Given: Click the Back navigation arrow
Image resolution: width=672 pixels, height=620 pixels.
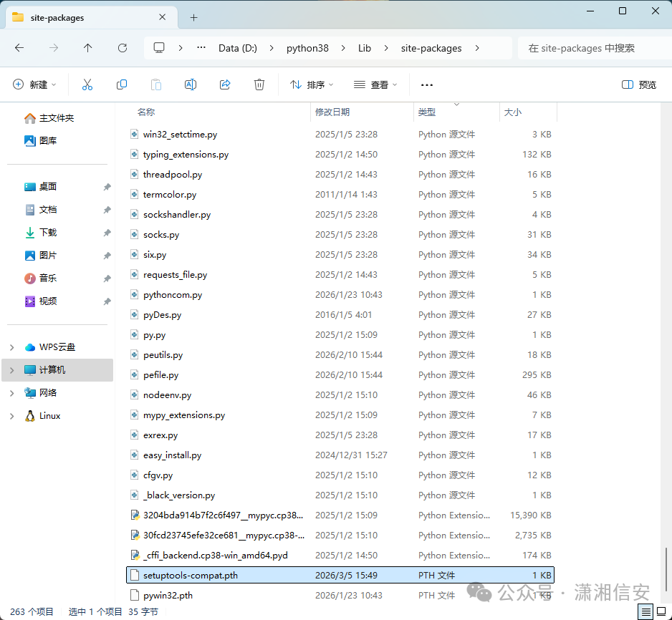Looking at the screenshot, I should pos(19,48).
